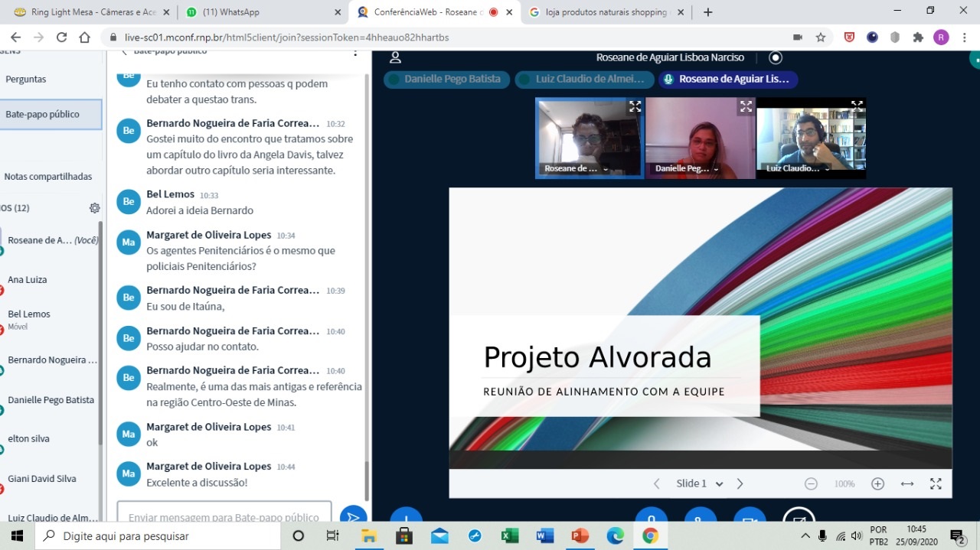Click the recording indicator beside meeting title
This screenshot has height=550, width=980.
[x=776, y=57]
